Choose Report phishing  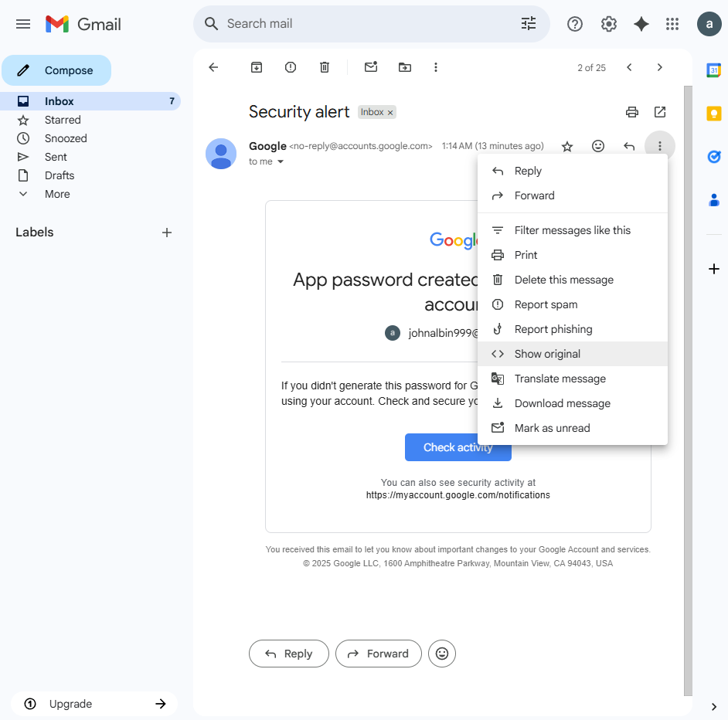[573, 329]
